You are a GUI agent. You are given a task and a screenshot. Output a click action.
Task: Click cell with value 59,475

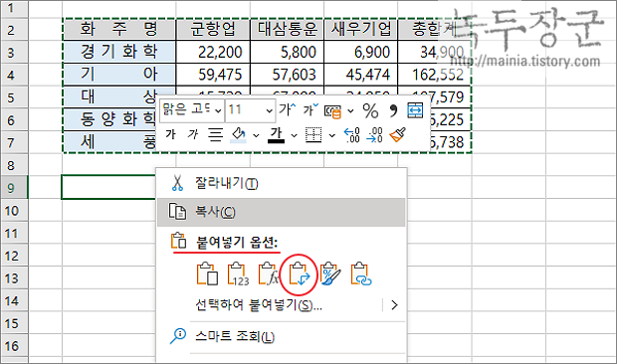213,75
